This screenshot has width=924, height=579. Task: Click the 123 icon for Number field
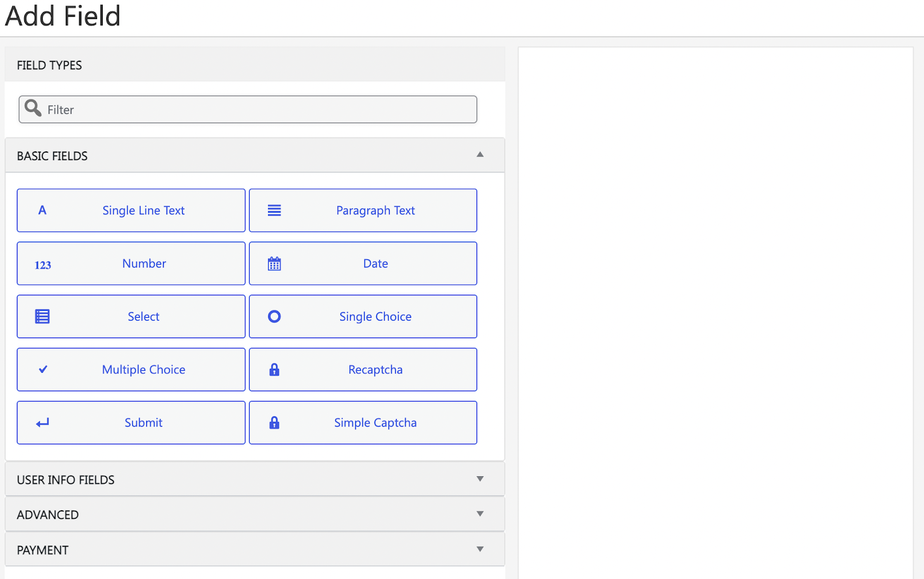click(43, 265)
